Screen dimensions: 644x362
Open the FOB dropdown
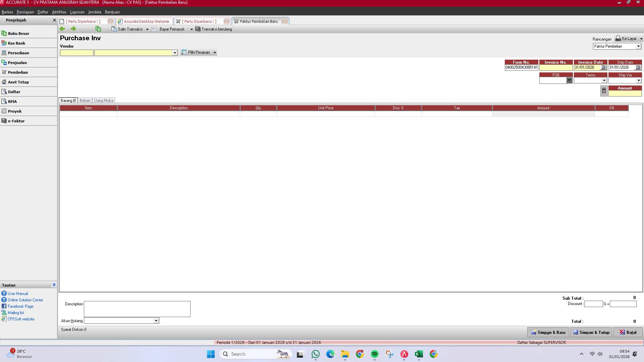point(569,80)
